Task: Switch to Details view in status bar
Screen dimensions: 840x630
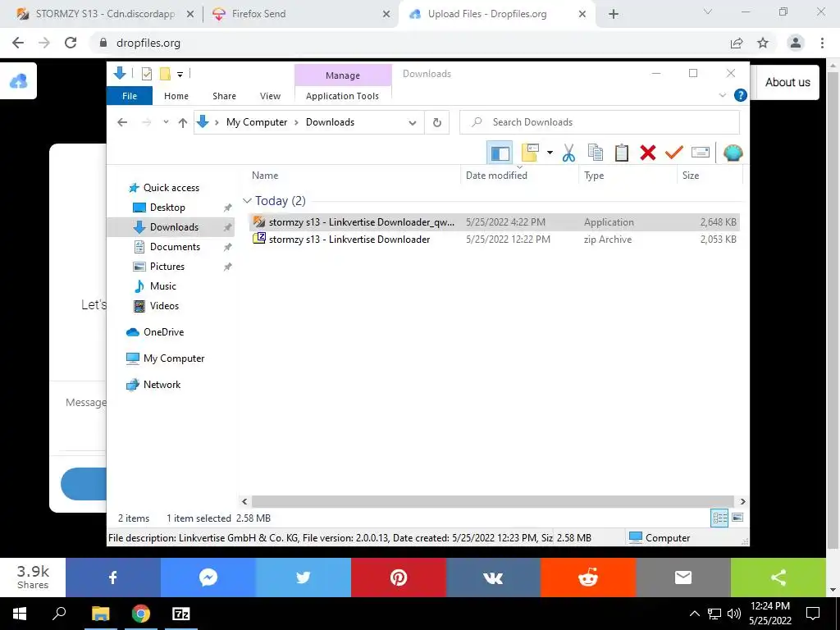Action: (719, 518)
